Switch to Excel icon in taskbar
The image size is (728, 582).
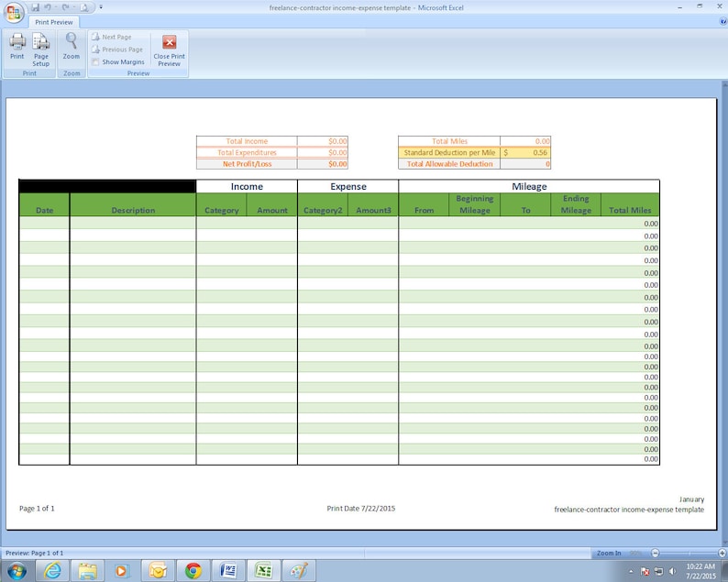pos(263,570)
